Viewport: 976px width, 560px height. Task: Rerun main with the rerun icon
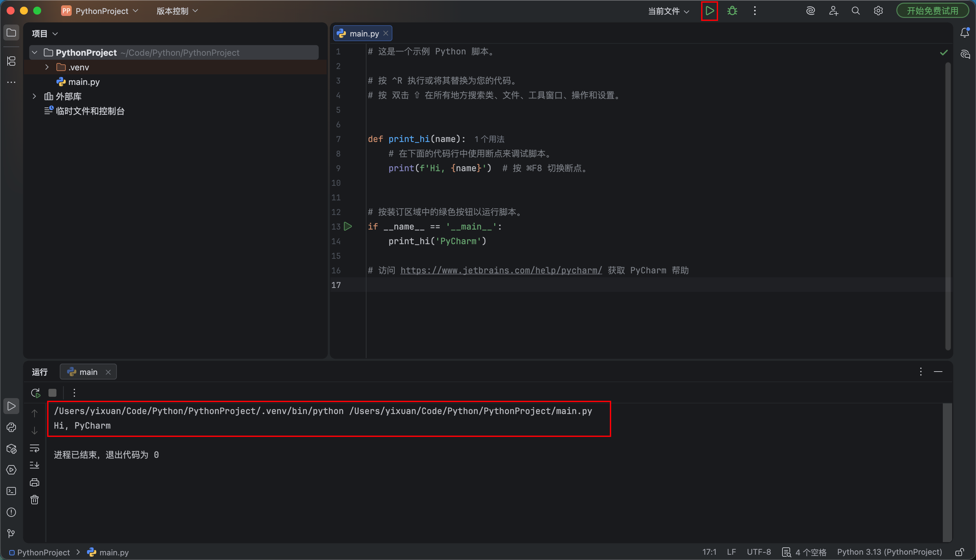pos(36,393)
